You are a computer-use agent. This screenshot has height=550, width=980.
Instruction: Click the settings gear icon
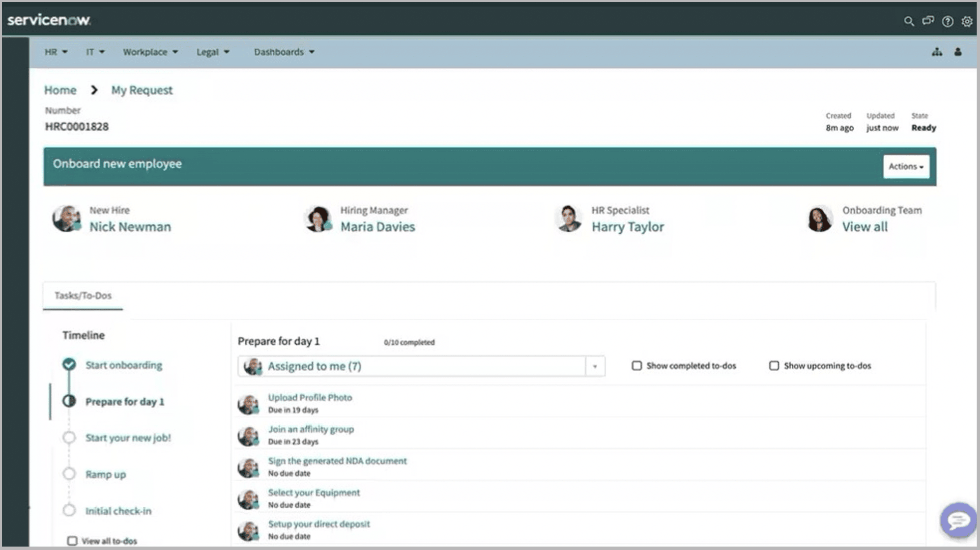967,21
